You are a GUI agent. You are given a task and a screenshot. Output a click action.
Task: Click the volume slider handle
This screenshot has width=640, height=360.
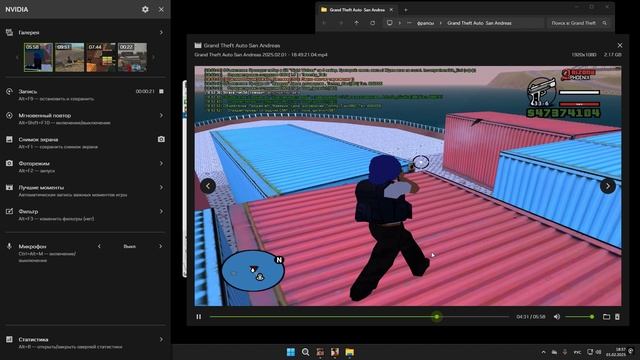tap(592, 317)
